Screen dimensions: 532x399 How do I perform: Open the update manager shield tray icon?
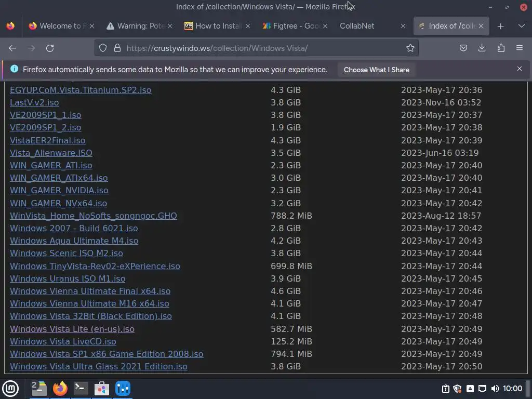[457, 389]
